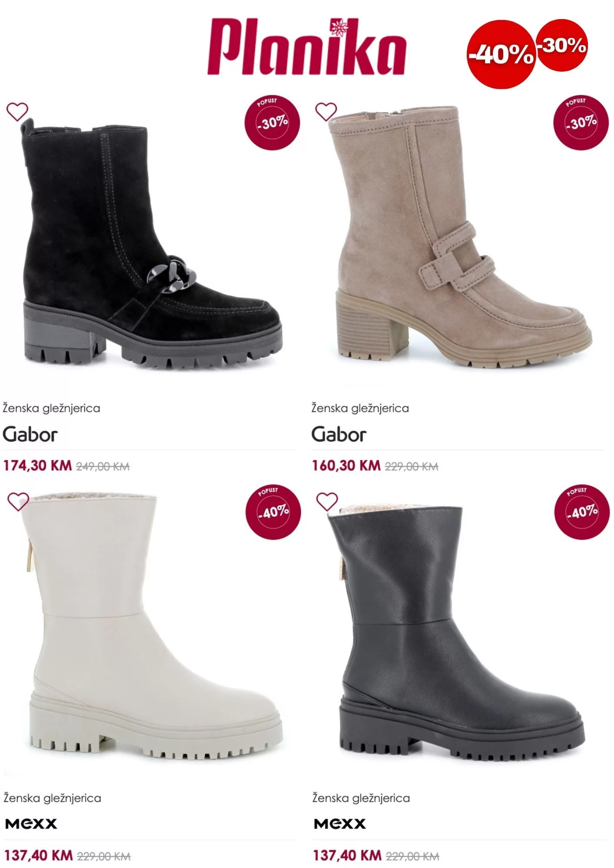Add the cream Mexx boot to wishlist
The height and width of the screenshot is (868, 614).
pyautogui.click(x=18, y=502)
